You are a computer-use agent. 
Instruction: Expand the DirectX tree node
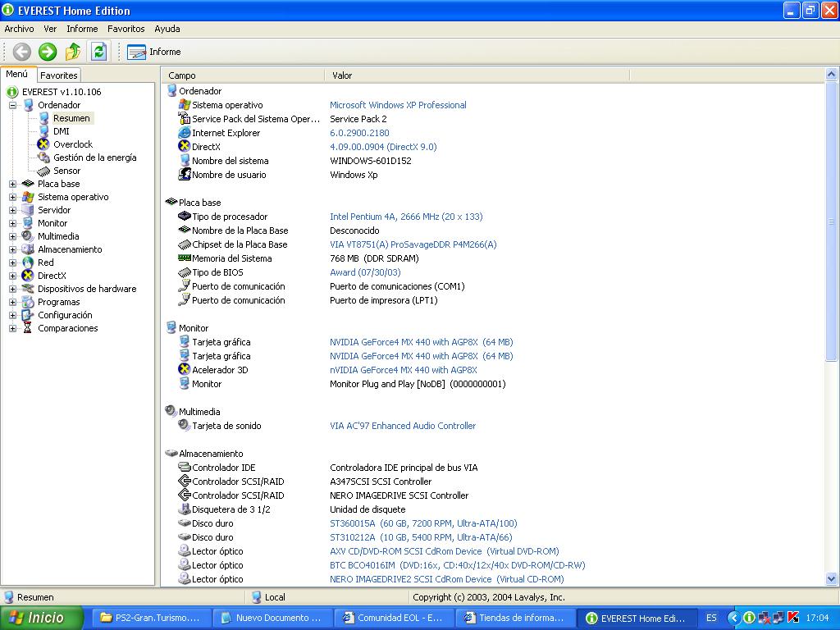(13, 276)
